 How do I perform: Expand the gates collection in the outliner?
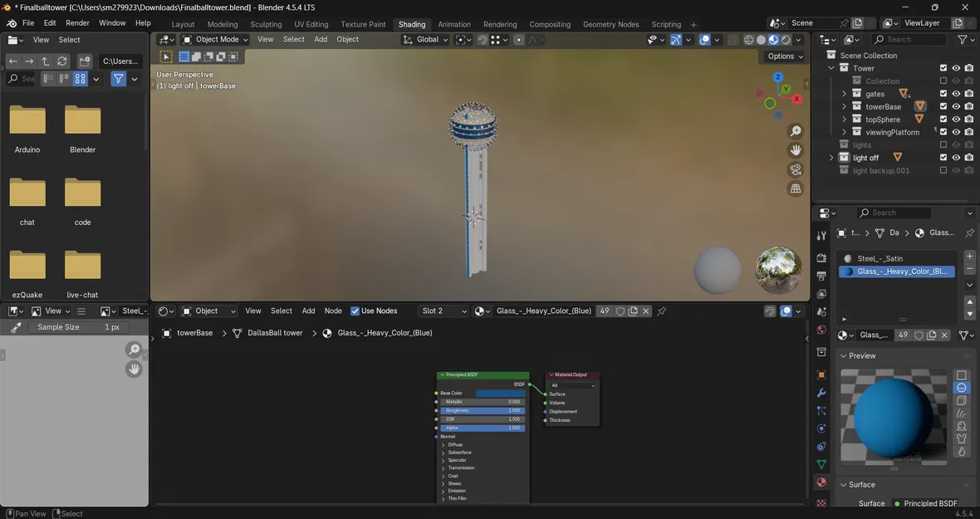(844, 94)
